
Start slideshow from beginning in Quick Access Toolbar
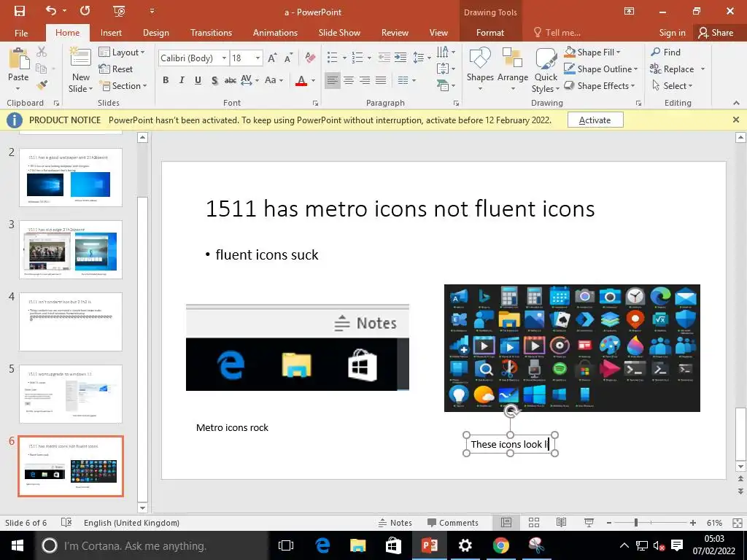pyautogui.click(x=119, y=12)
